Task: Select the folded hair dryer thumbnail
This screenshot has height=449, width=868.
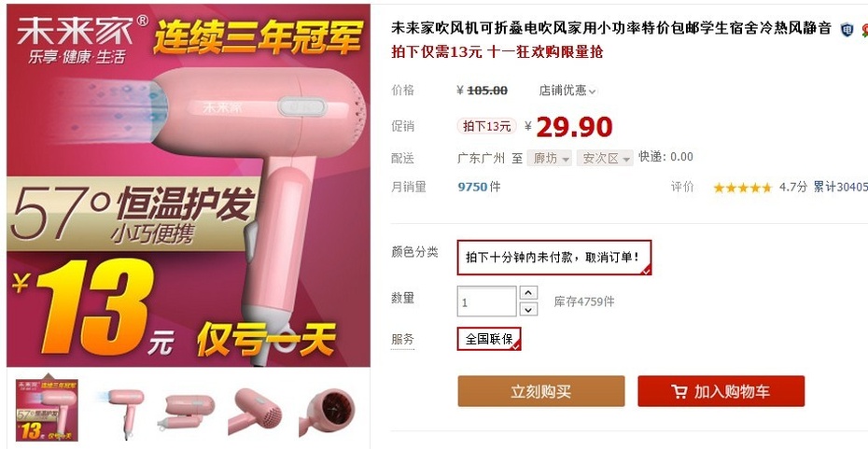Action: pyautogui.click(x=189, y=412)
